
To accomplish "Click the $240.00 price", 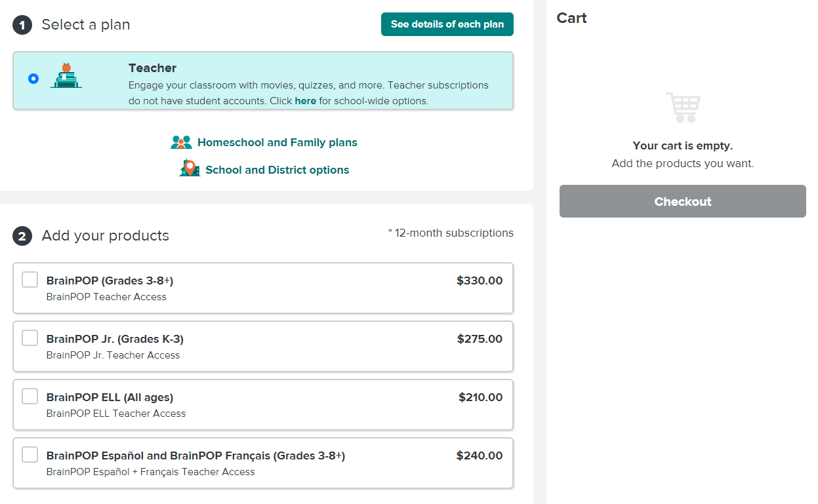I will click(x=480, y=456).
